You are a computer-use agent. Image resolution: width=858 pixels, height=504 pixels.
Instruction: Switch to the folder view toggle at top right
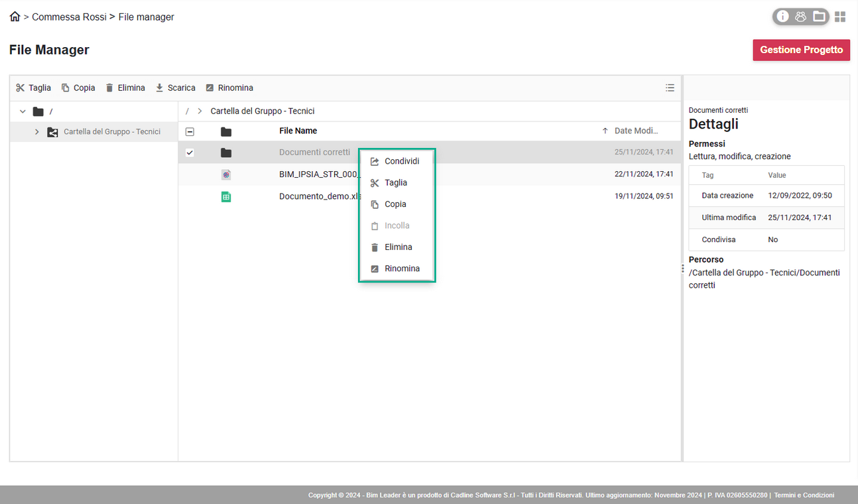tap(819, 17)
